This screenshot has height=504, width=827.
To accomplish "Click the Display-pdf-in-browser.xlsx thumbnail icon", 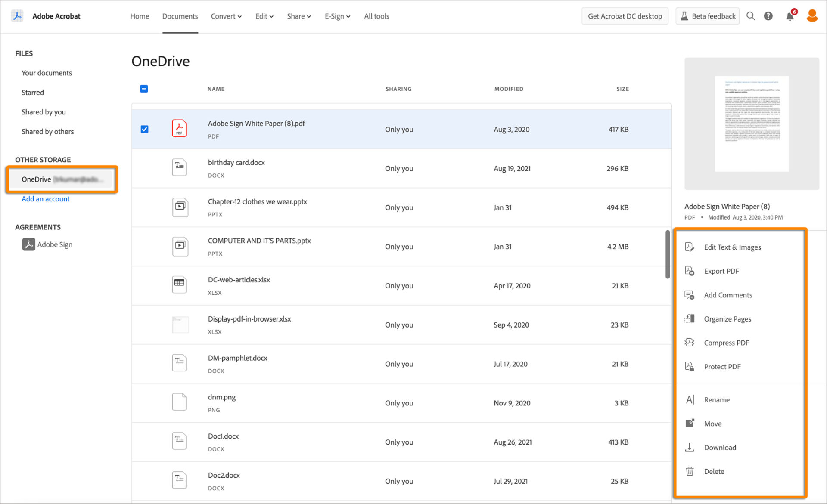I will point(180,324).
